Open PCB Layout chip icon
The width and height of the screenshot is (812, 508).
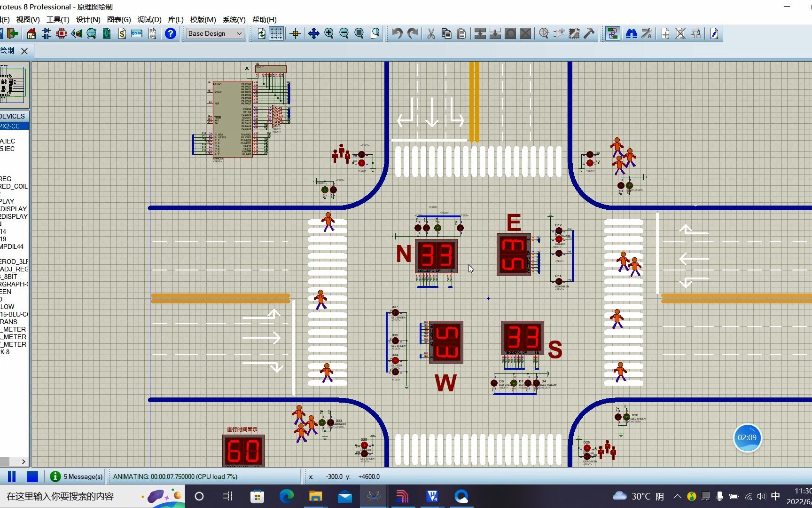(x=61, y=33)
